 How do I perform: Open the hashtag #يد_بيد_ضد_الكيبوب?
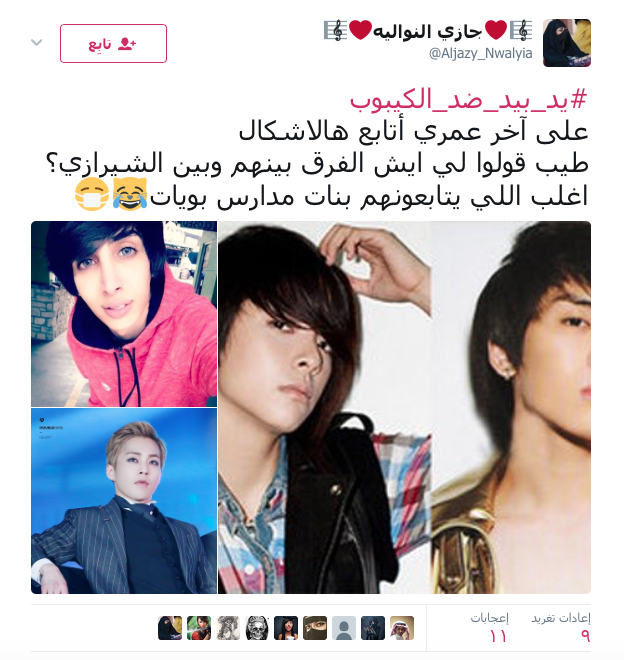pos(469,100)
